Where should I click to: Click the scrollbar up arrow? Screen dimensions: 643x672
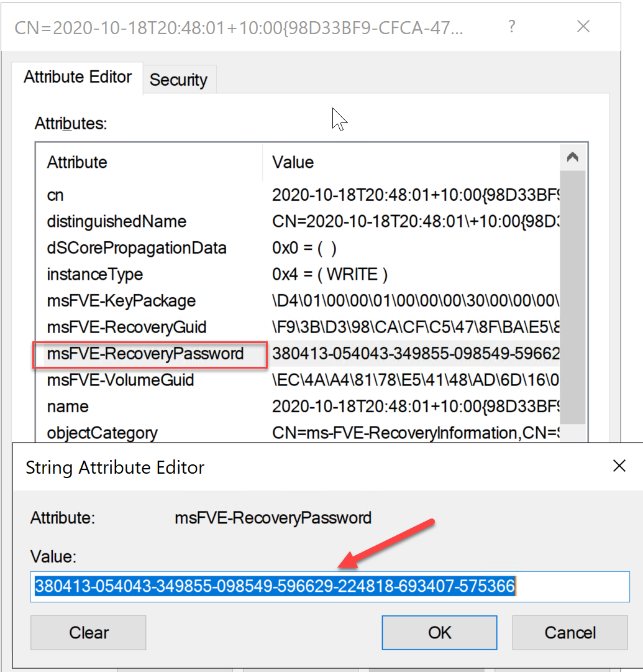pos(573,156)
